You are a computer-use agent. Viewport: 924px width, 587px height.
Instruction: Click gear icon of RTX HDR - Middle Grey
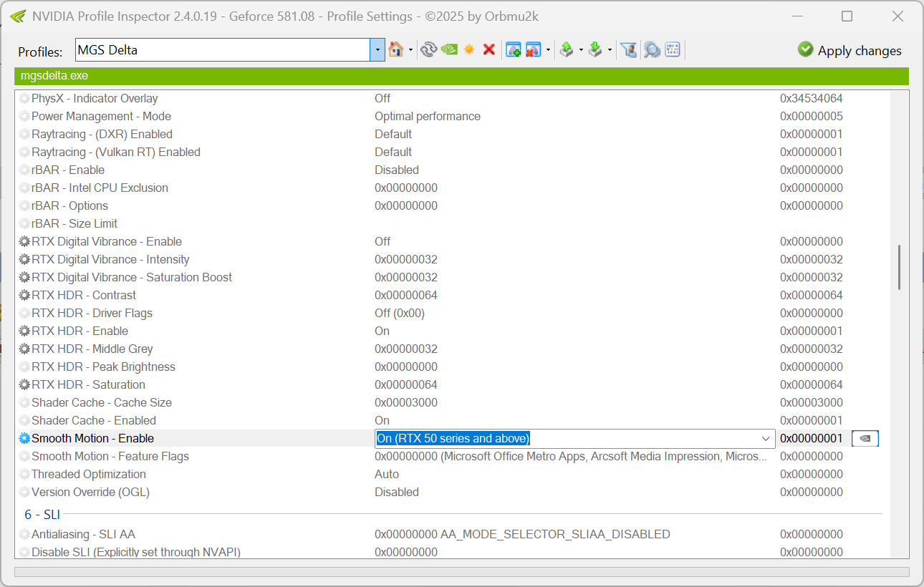tap(24, 349)
